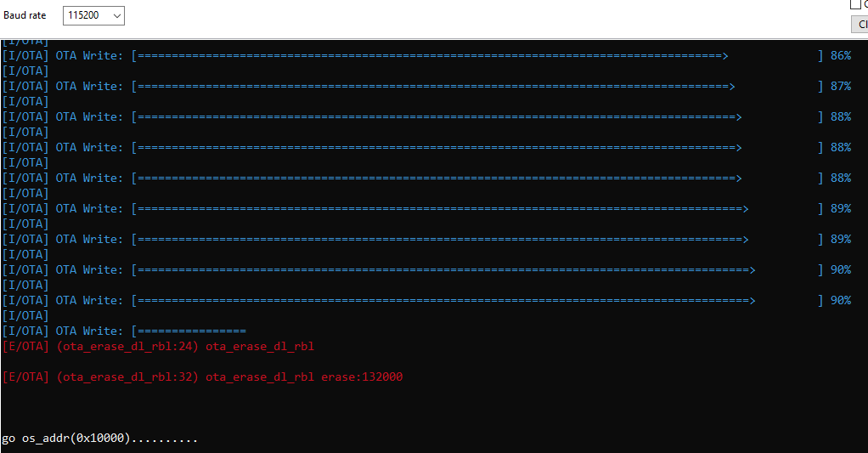The height and width of the screenshot is (453, 868).
Task: Click the OTA Write label on the 86% line
Action: [x=89, y=56]
